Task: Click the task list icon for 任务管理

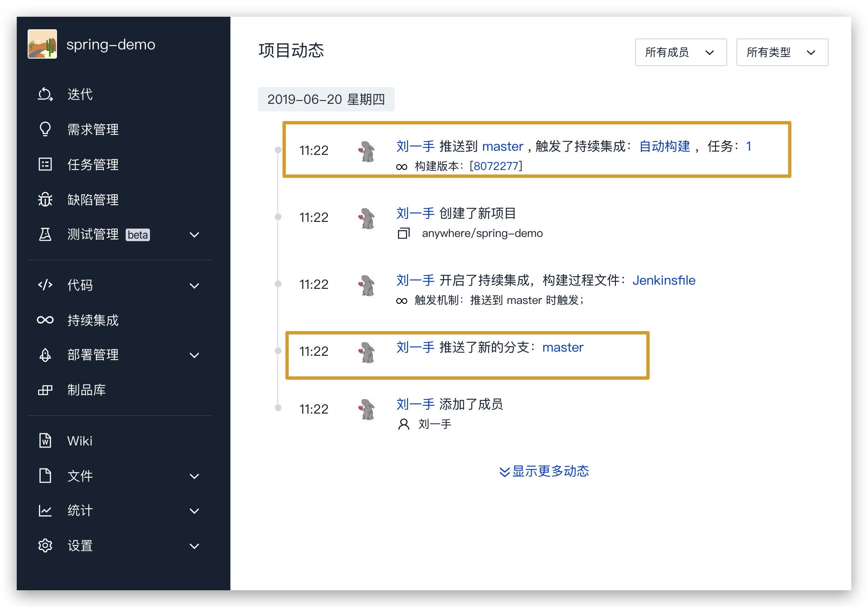Action: [45, 164]
